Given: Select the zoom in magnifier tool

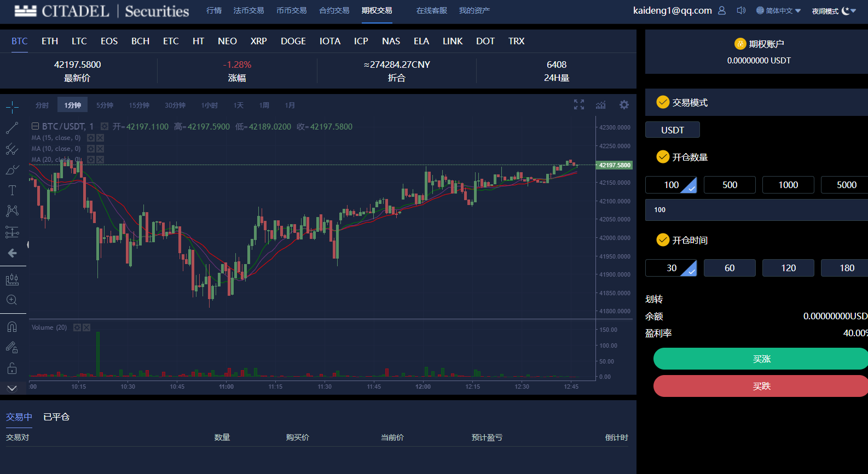Looking at the screenshot, I should click(x=12, y=300).
